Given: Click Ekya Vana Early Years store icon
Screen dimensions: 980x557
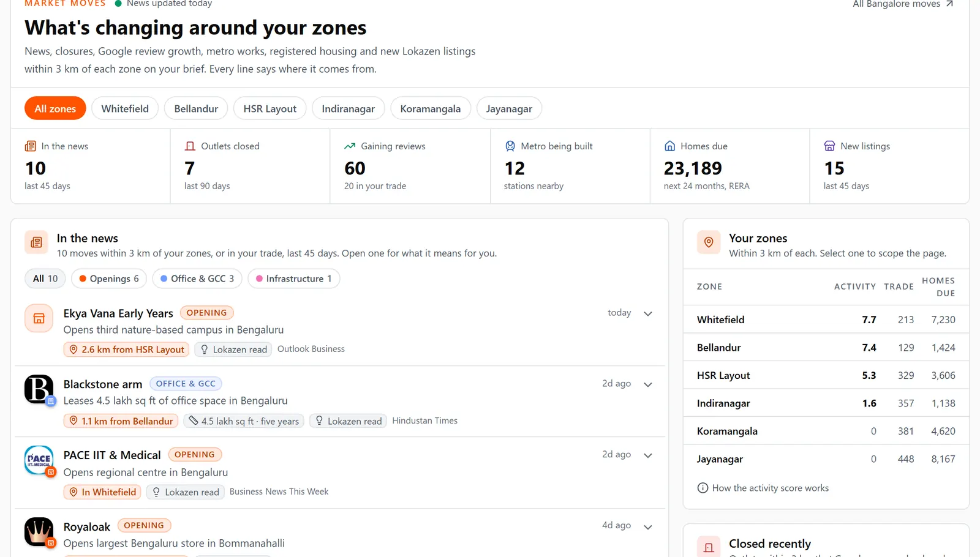Looking at the screenshot, I should point(39,318).
